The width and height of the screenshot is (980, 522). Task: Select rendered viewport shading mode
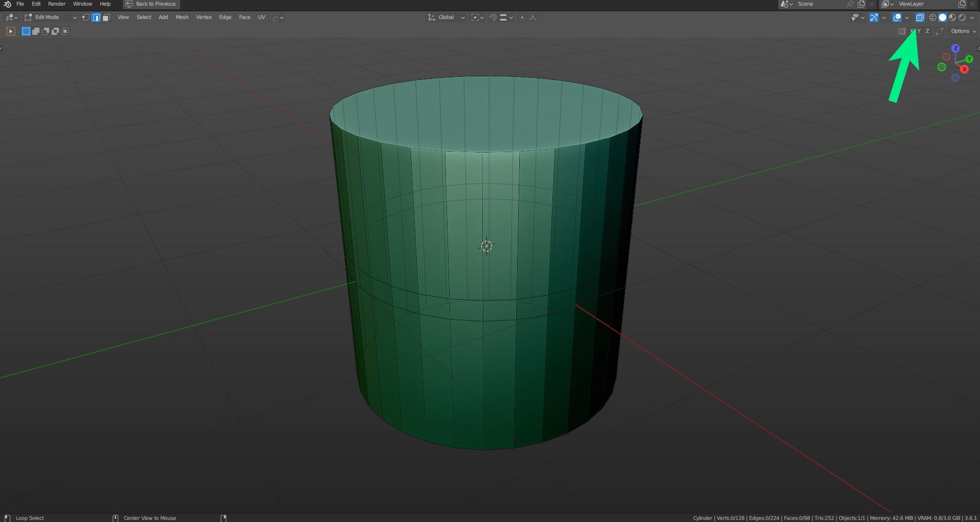coord(962,17)
